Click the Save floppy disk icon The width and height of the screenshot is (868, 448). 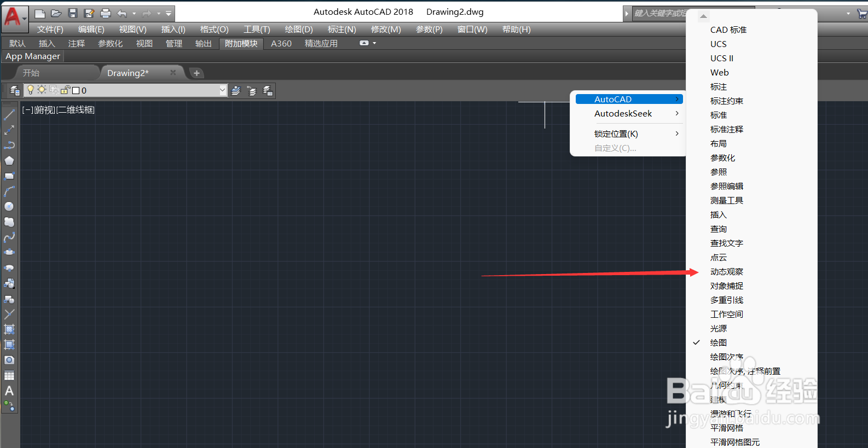[72, 13]
